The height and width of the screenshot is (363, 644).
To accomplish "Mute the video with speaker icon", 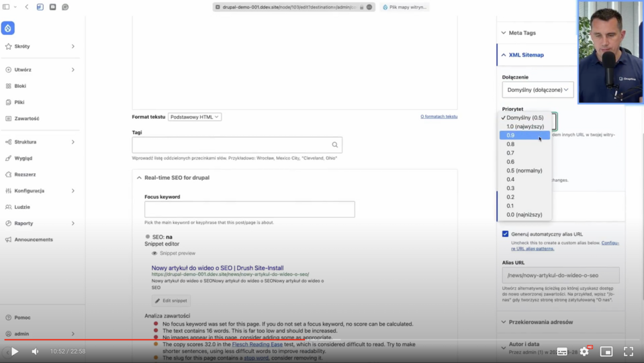I will (36, 352).
